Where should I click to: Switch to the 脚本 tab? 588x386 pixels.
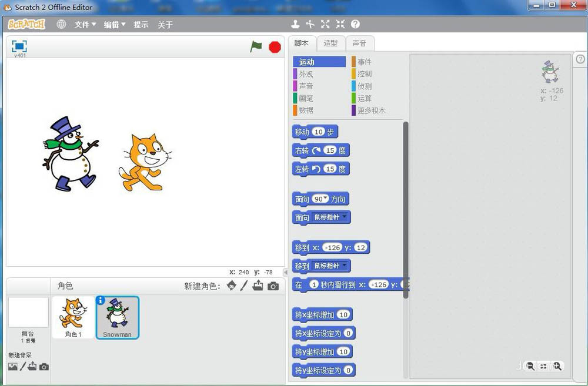tap(302, 43)
